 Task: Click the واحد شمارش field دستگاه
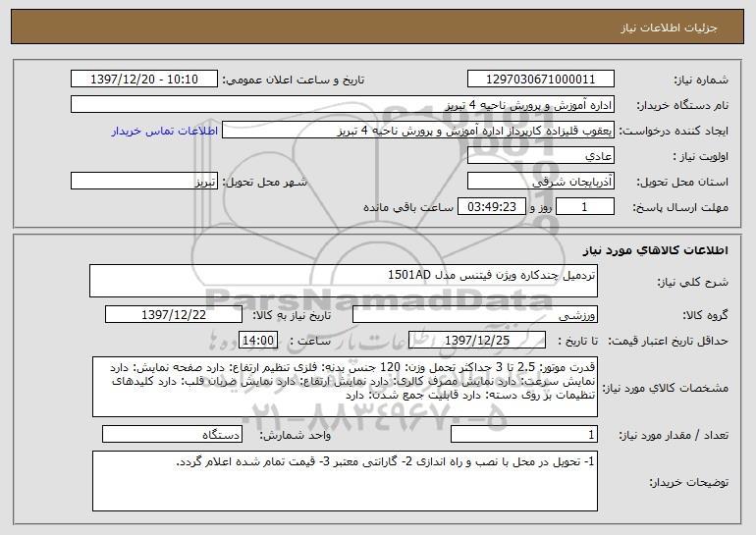pyautogui.click(x=172, y=434)
